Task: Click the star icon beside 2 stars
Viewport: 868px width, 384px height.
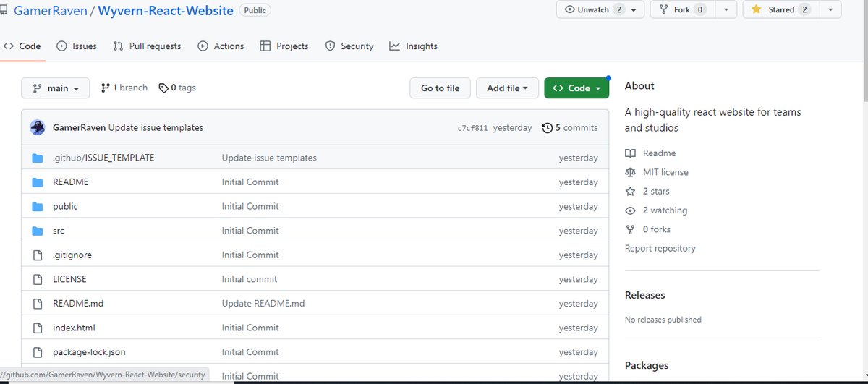Action: pyautogui.click(x=631, y=192)
